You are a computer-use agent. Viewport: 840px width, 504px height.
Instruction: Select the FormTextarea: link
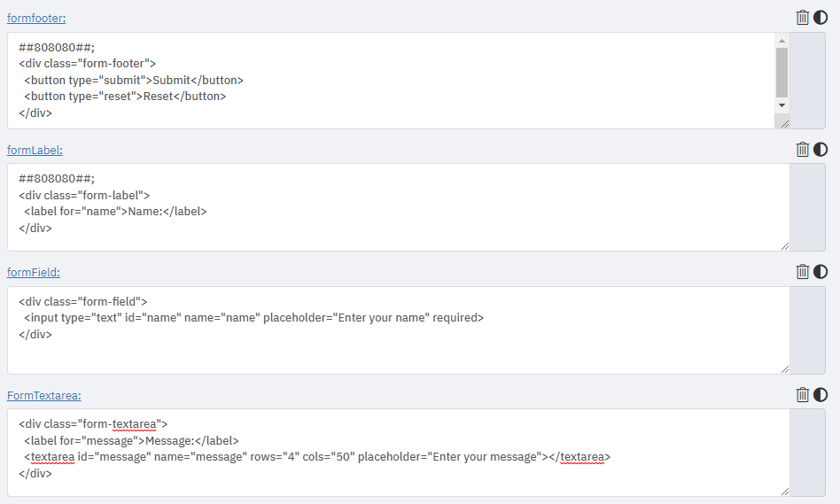(44, 395)
